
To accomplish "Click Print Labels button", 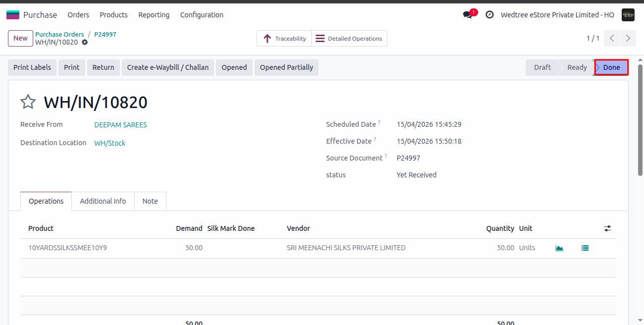I will 32,67.
